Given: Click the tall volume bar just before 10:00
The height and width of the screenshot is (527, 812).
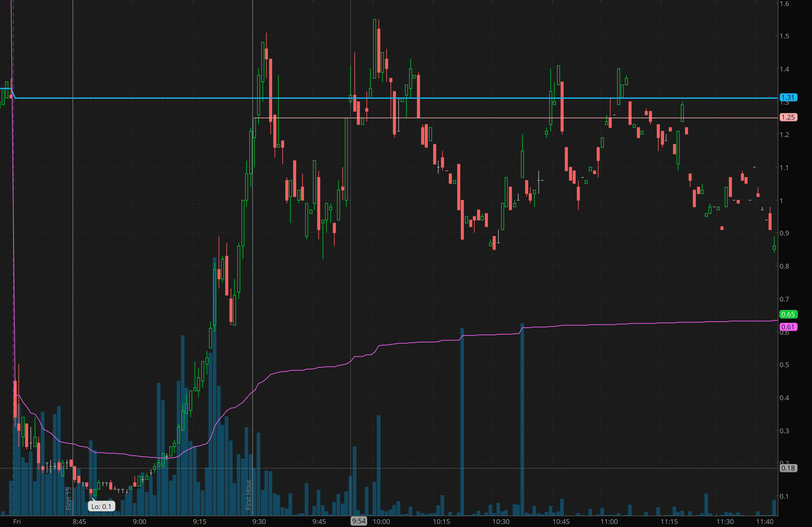Looking at the screenshot, I should 378,464.
